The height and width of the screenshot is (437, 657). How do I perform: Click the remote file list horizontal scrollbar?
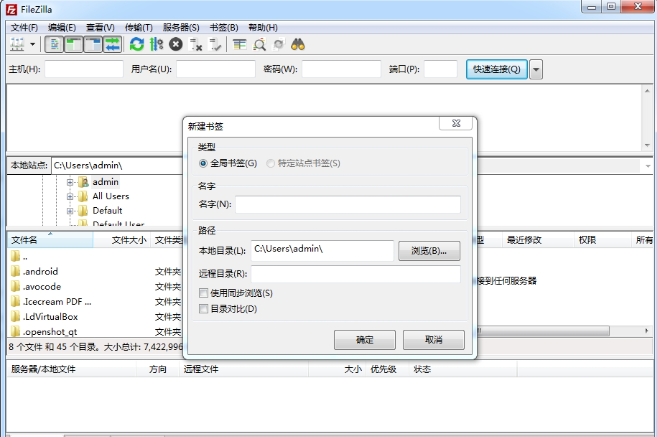pyautogui.click(x=543, y=331)
